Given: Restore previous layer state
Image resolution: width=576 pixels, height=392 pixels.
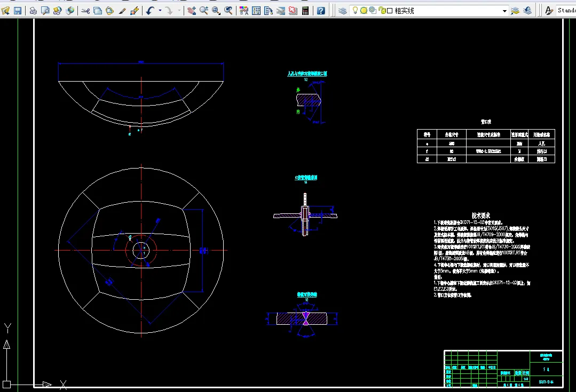Looking at the screenshot, I should click(527, 11).
